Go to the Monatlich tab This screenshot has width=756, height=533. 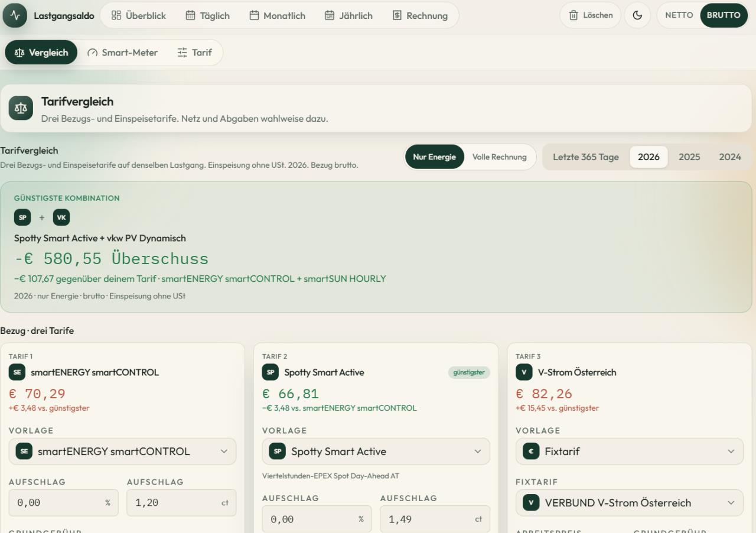[x=278, y=16]
